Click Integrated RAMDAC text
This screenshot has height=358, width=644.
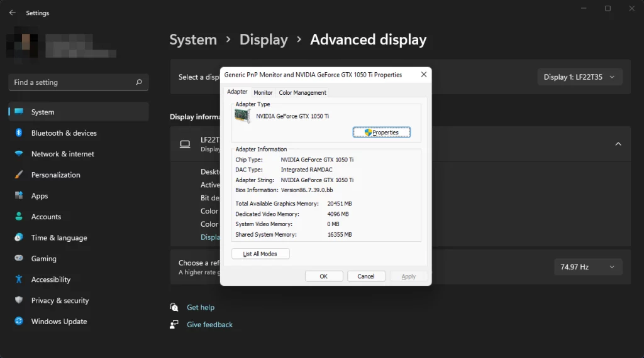(306, 170)
